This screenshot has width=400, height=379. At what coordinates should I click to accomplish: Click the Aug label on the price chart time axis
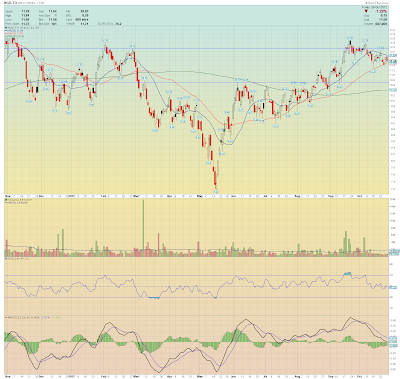298,196
